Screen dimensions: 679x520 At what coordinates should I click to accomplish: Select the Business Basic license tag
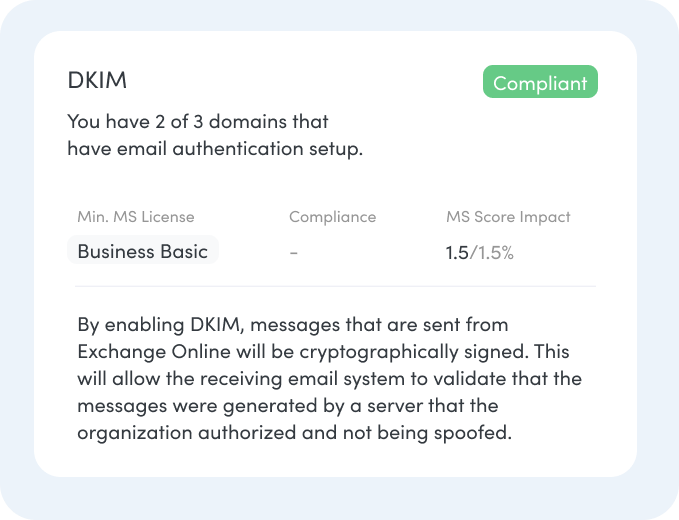(142, 251)
